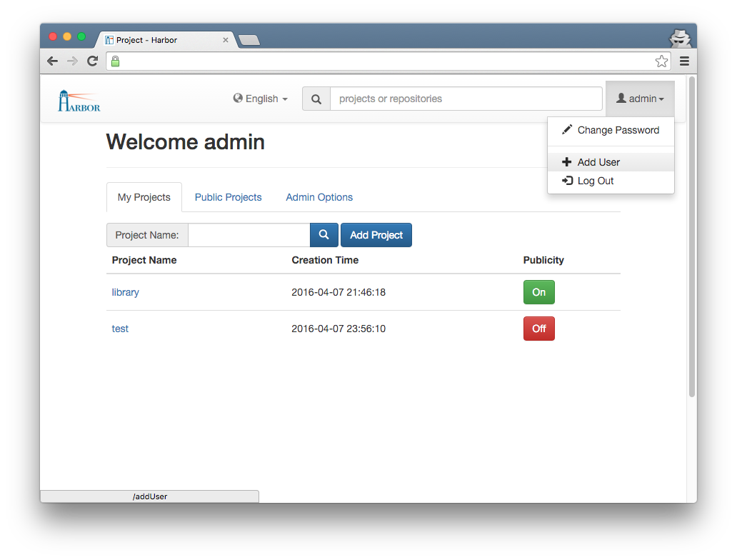
Task: Open the Admin Options tab
Action: click(319, 197)
